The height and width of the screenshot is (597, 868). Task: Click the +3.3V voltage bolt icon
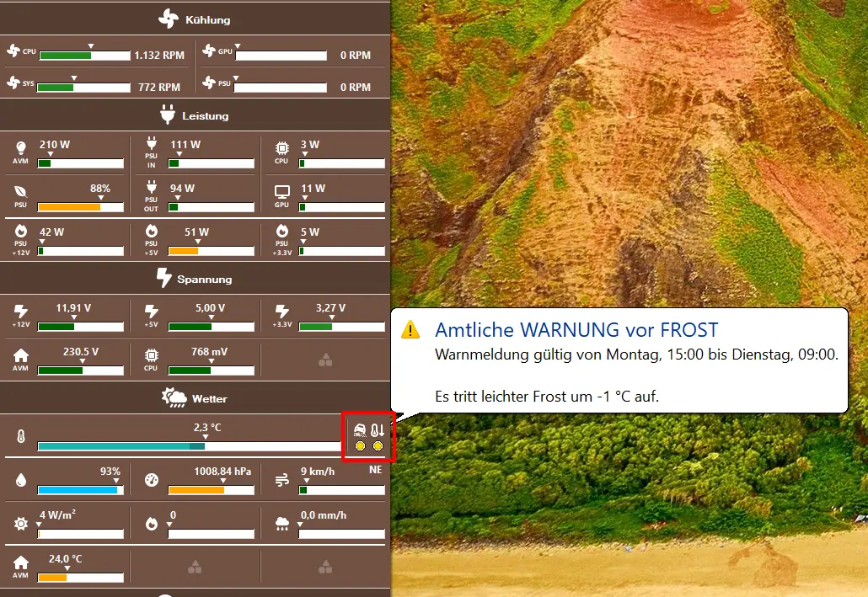(281, 311)
